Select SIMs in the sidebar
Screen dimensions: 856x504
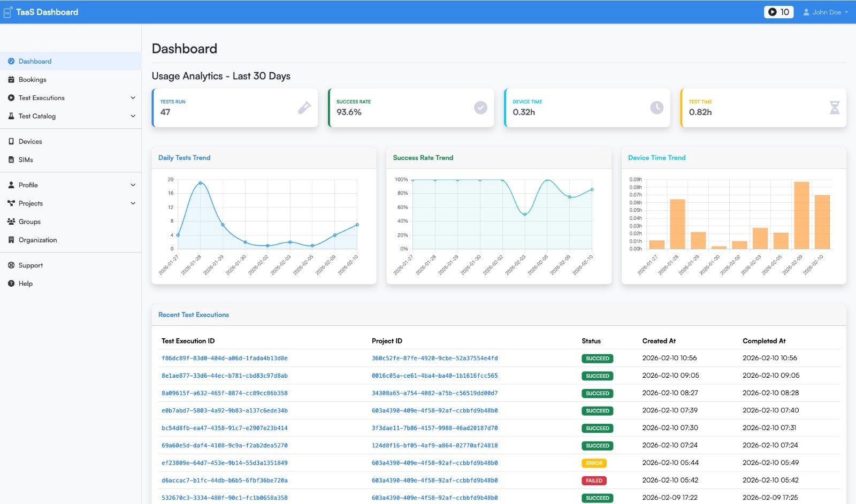tap(71, 160)
